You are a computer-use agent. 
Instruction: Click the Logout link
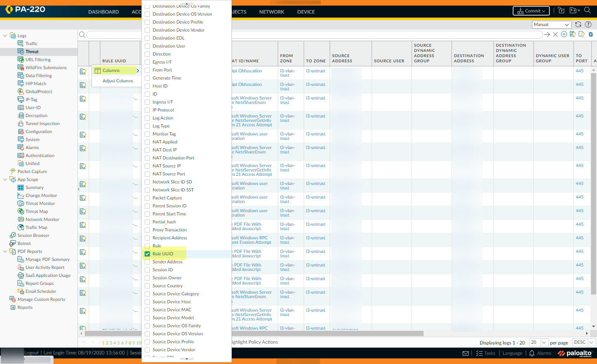tap(32, 353)
